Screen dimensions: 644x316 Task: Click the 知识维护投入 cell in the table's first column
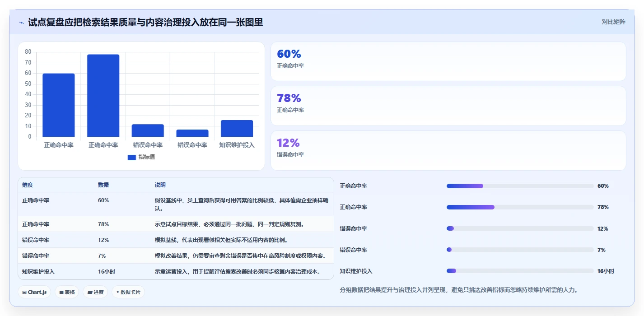[x=38, y=271]
